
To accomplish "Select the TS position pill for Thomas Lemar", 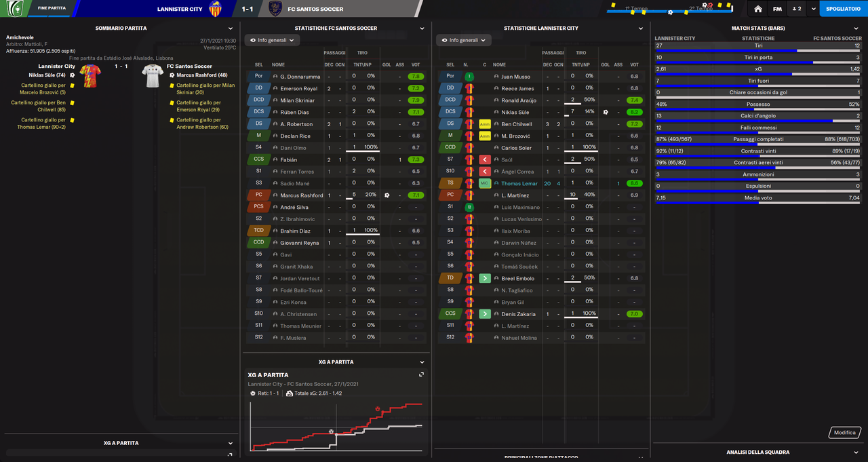I will 450,183.
